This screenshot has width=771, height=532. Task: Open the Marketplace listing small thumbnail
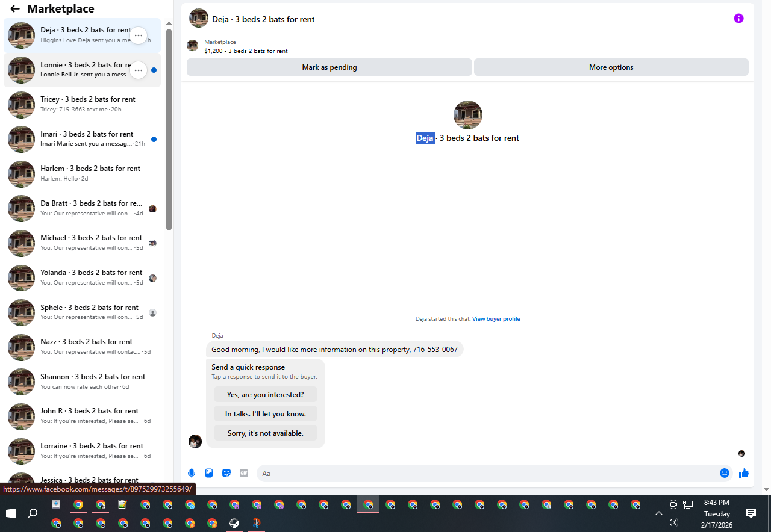click(x=193, y=46)
